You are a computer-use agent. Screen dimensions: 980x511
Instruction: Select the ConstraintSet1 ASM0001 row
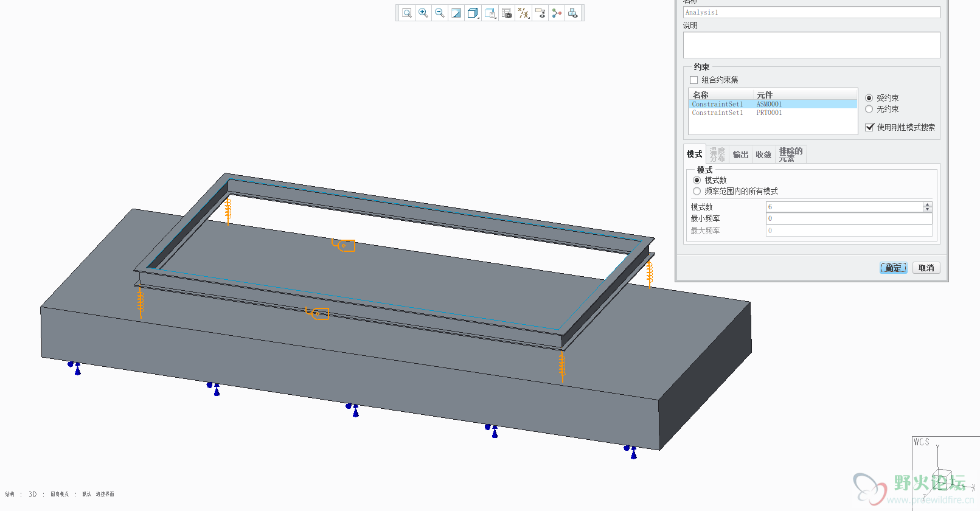[773, 104]
